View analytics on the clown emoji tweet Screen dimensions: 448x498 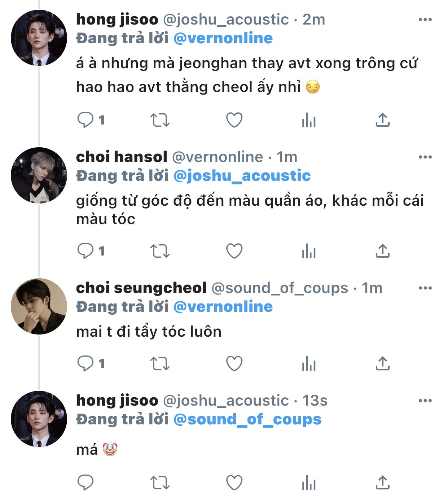pos(309,482)
